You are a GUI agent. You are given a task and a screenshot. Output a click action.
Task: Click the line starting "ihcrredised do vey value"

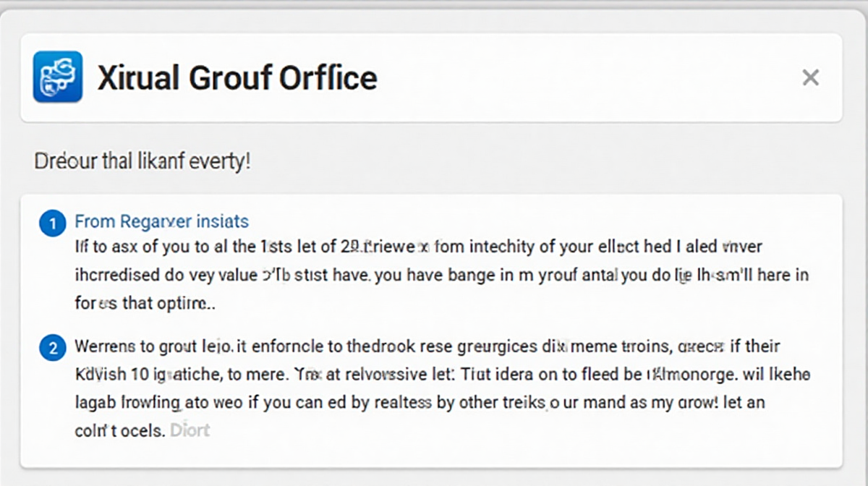tap(441, 276)
